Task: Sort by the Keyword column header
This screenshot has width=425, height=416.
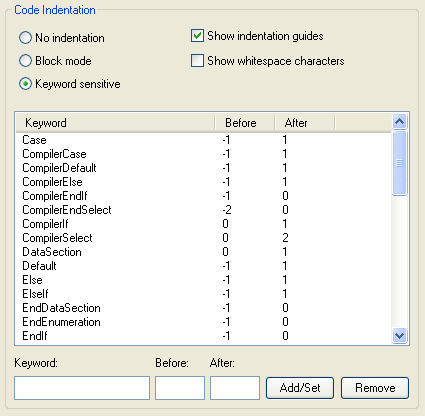Action: click(x=115, y=123)
